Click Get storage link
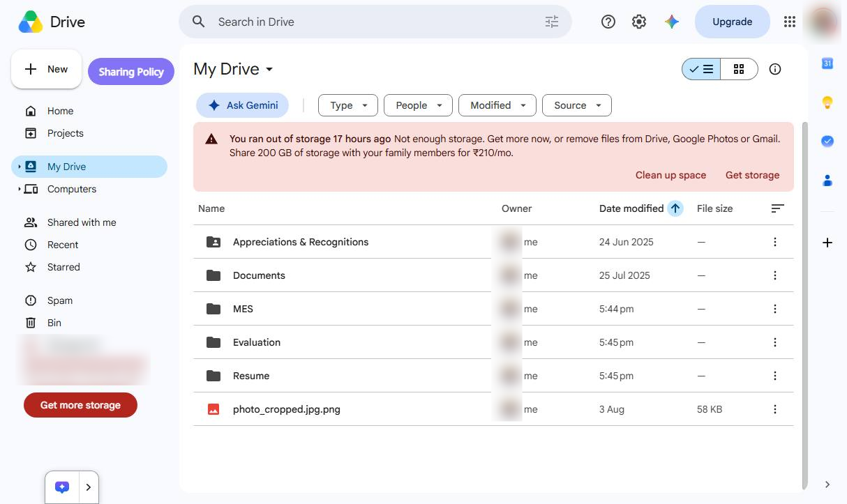847x504 pixels. point(752,175)
